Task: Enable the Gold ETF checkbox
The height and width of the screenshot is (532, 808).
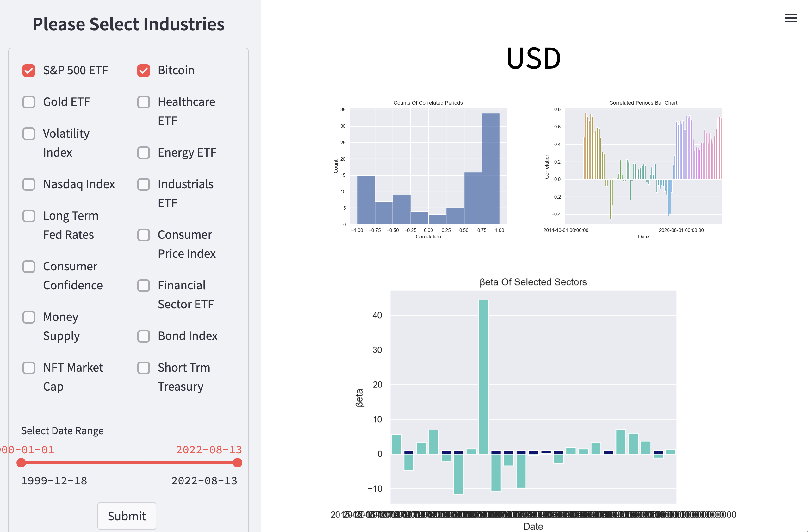Action: (x=29, y=102)
